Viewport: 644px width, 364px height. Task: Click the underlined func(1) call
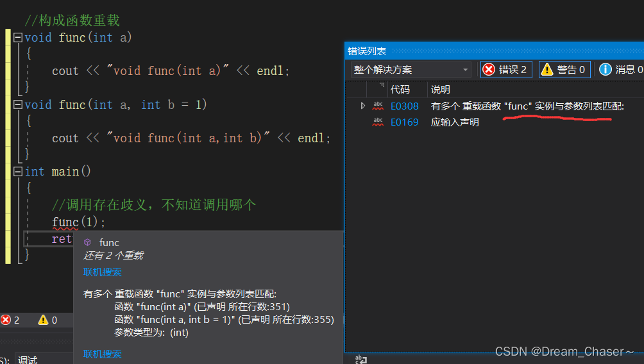[78, 222]
